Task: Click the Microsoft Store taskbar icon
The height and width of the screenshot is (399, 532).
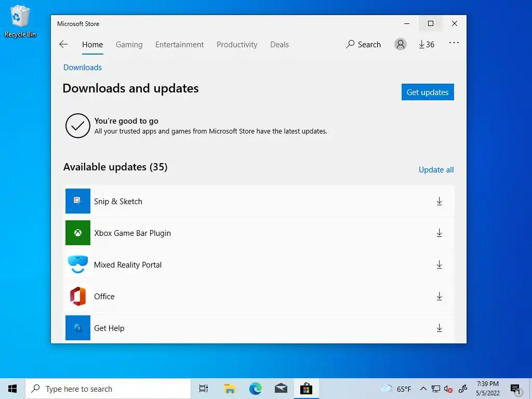Action: [x=306, y=389]
